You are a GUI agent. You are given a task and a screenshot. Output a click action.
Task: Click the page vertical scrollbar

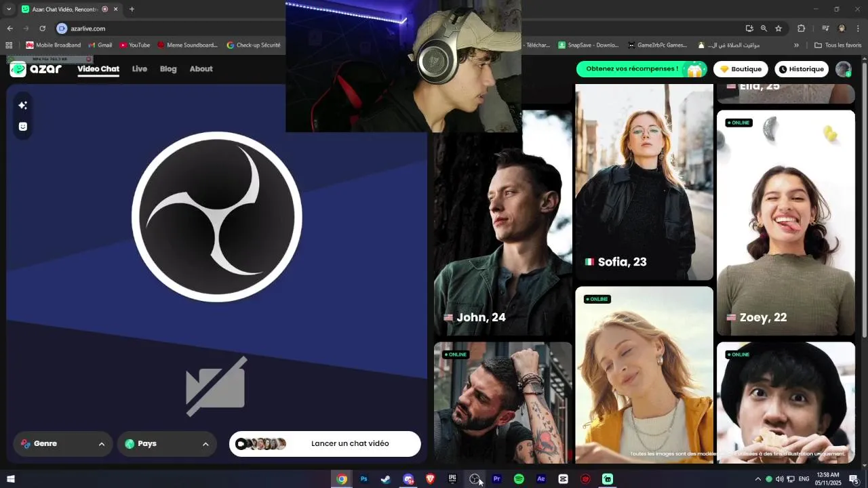coord(863,201)
